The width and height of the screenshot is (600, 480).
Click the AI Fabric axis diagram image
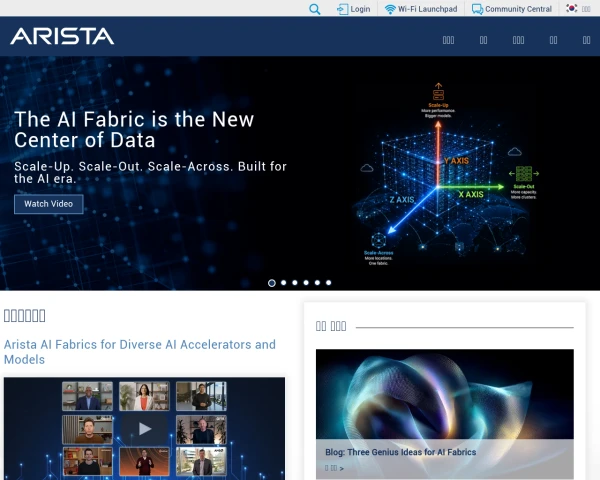tap(446, 174)
